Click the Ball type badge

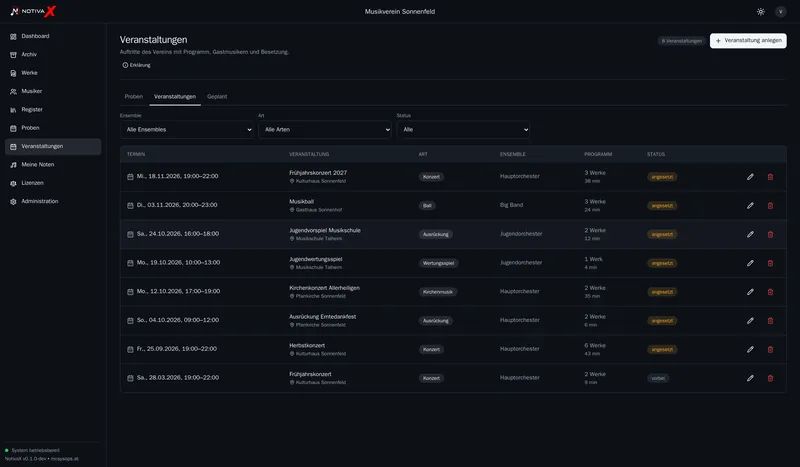point(427,206)
